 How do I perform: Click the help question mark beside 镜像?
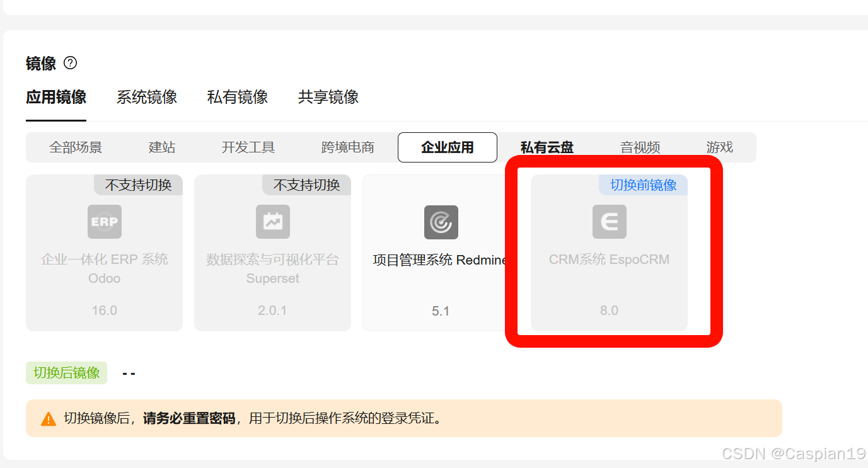coord(71,63)
